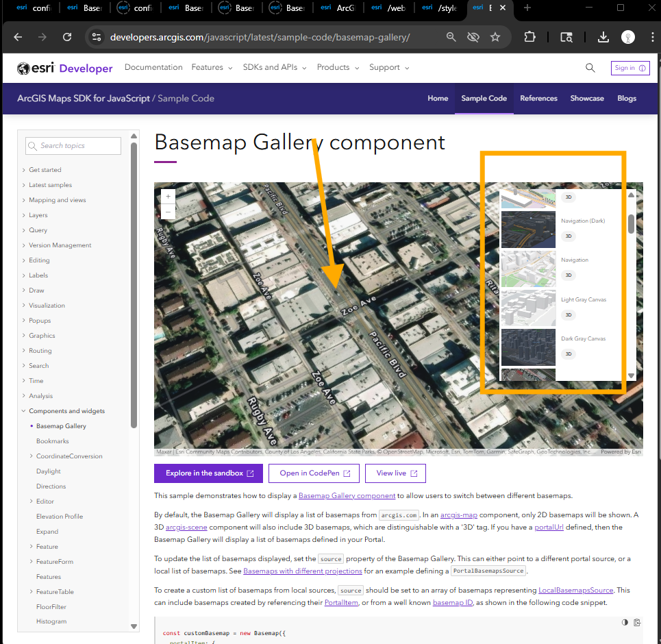Image resolution: width=661 pixels, height=644 pixels.
Task: Open the Basemaps with different projections link
Action: click(x=302, y=571)
